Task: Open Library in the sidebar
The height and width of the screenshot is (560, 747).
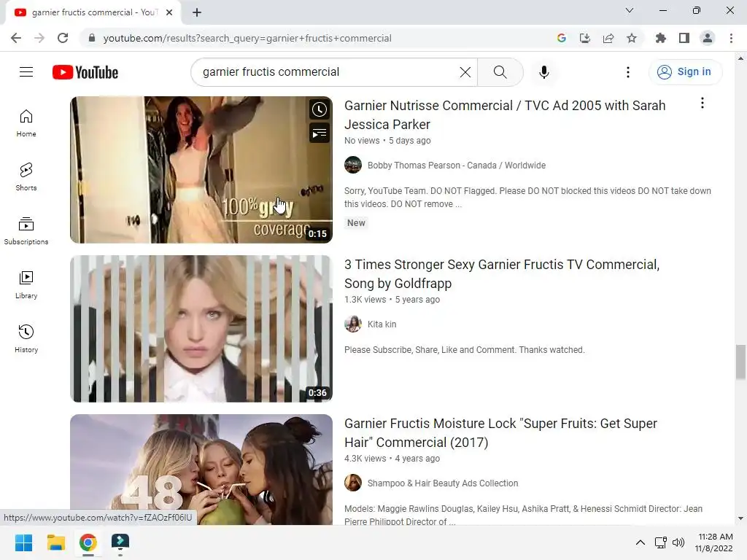Action: (x=26, y=285)
